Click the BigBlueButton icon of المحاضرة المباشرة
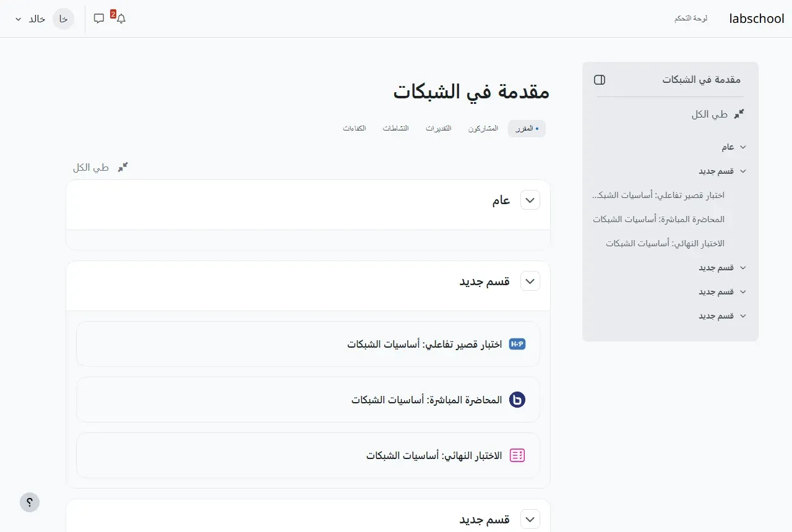 pyautogui.click(x=517, y=400)
